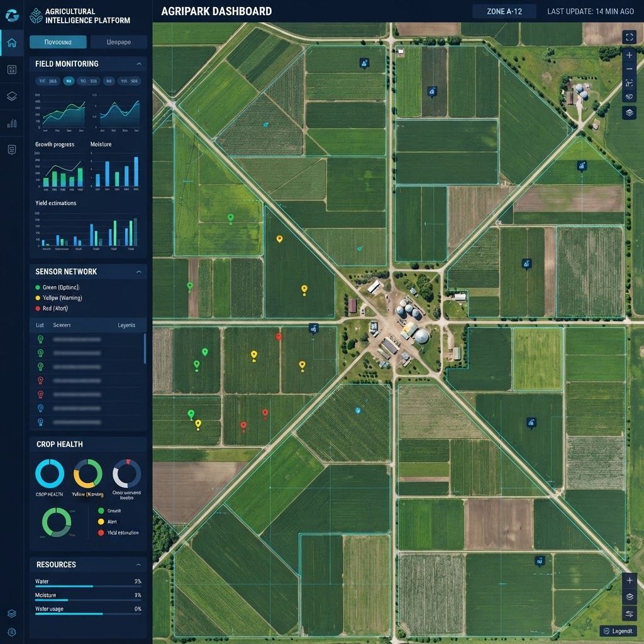The image size is (644, 644).
Task: Select the highlighted first tab under the platform title
Action: tap(58, 42)
